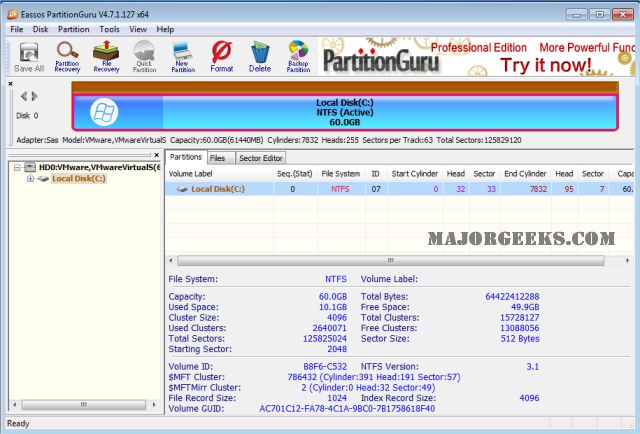Click the Format toolbar icon

tap(222, 57)
